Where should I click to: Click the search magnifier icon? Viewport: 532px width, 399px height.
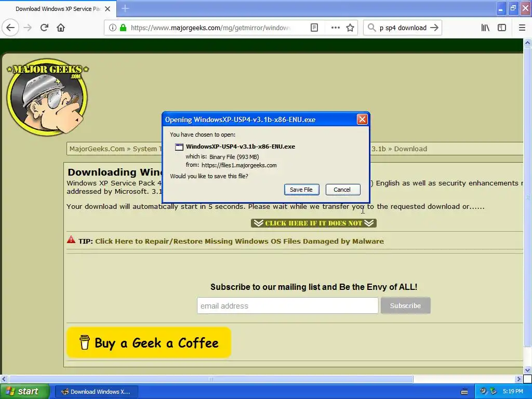click(371, 28)
